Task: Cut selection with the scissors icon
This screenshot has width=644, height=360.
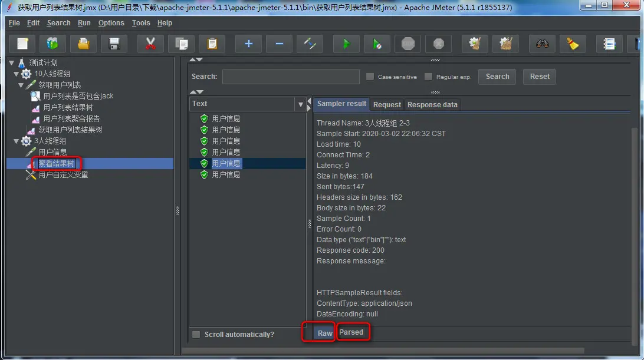Action: point(150,44)
